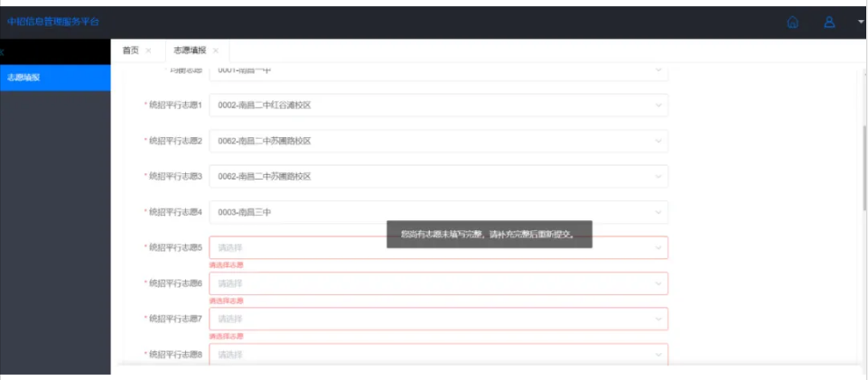Click the chevron arrow of 统招平行志愿5
The image size is (868, 380).
(x=658, y=248)
